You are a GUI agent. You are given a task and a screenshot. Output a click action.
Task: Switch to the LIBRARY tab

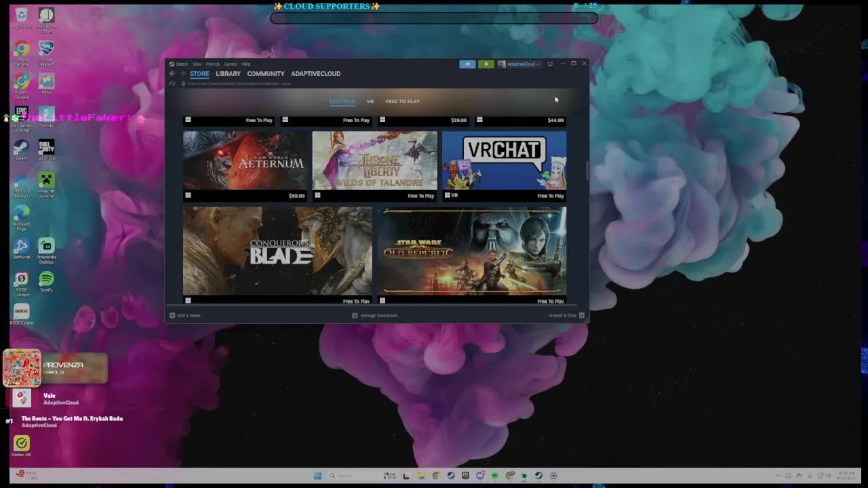228,73
